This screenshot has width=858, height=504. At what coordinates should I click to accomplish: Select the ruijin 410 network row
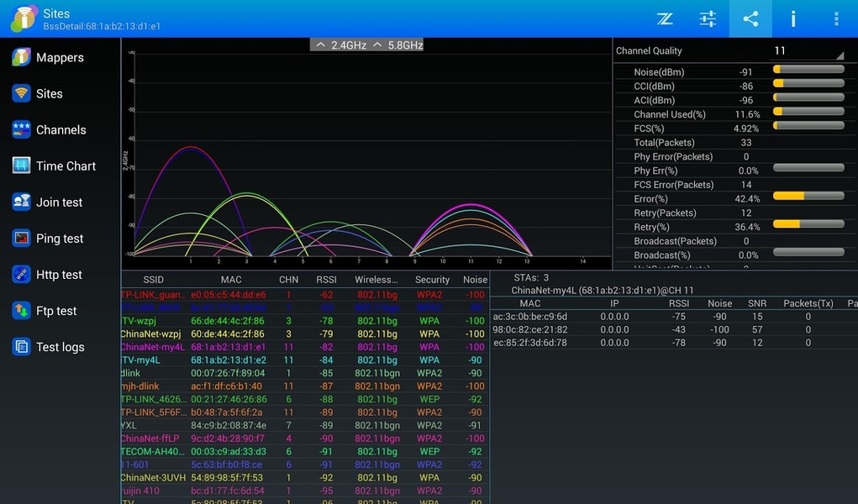[305, 491]
